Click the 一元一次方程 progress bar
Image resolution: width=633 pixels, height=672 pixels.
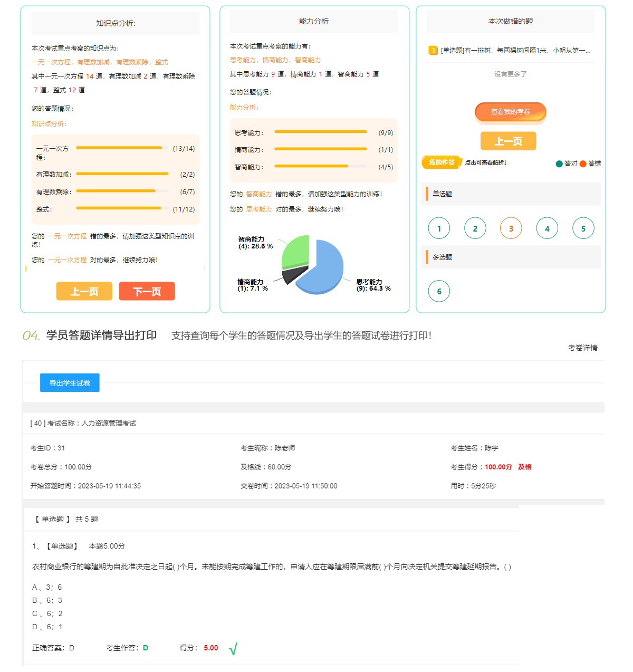pyautogui.click(x=122, y=148)
